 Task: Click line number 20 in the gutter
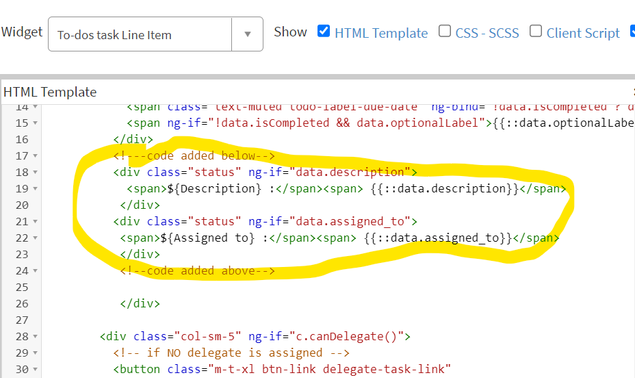tap(22, 205)
